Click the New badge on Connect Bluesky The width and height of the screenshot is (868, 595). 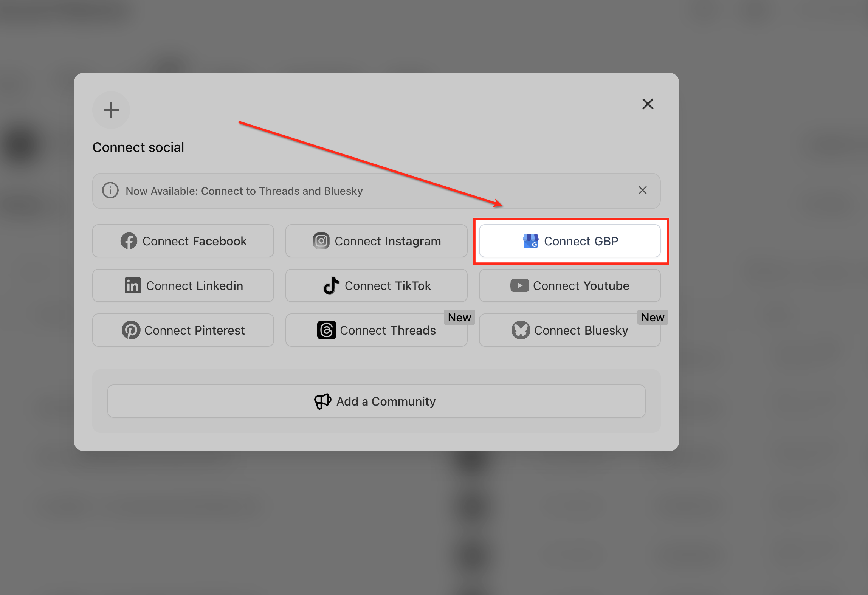pyautogui.click(x=652, y=317)
